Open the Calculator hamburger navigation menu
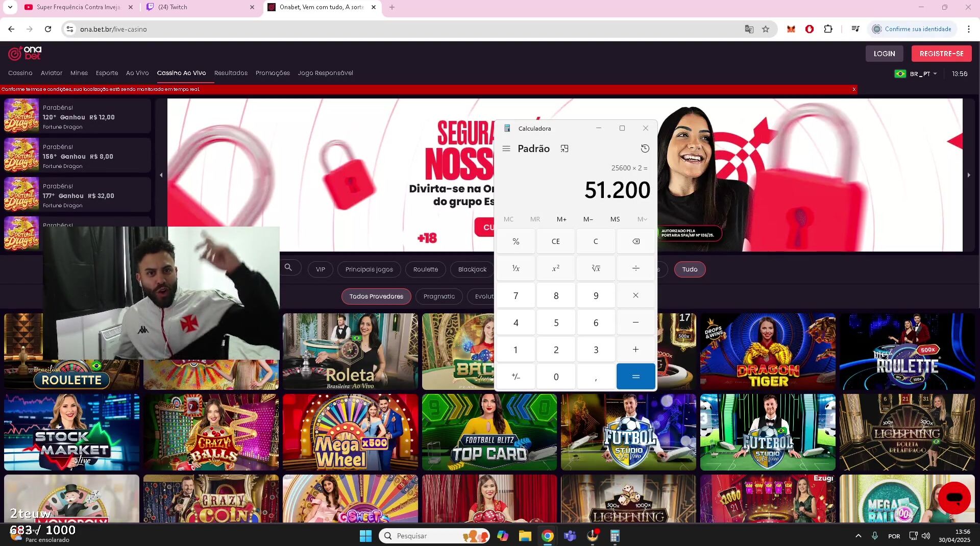 pos(506,148)
